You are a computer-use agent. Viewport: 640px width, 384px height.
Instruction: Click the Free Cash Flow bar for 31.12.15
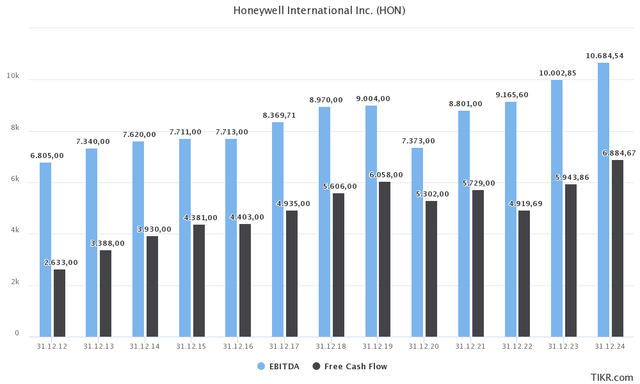click(199, 281)
